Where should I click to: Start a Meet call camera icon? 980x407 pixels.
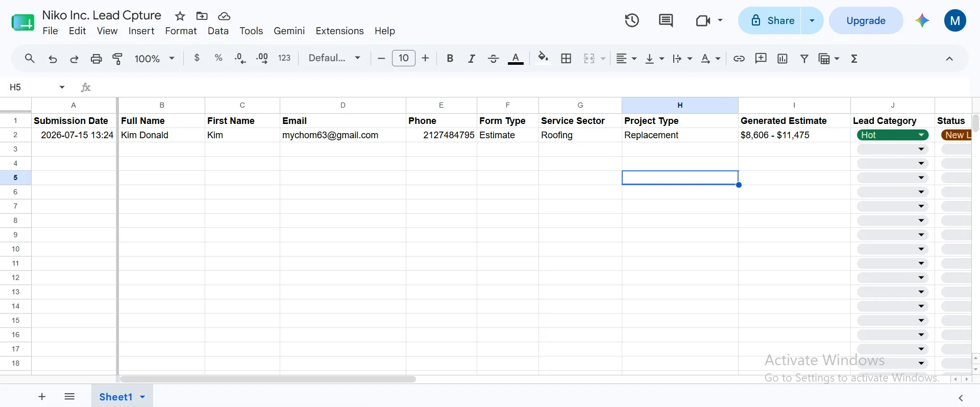click(703, 20)
